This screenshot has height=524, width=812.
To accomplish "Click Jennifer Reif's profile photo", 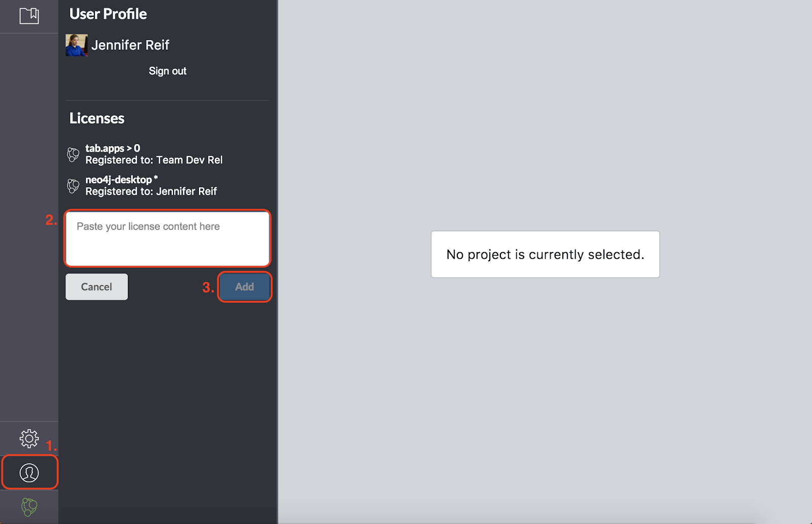I will 77,45.
